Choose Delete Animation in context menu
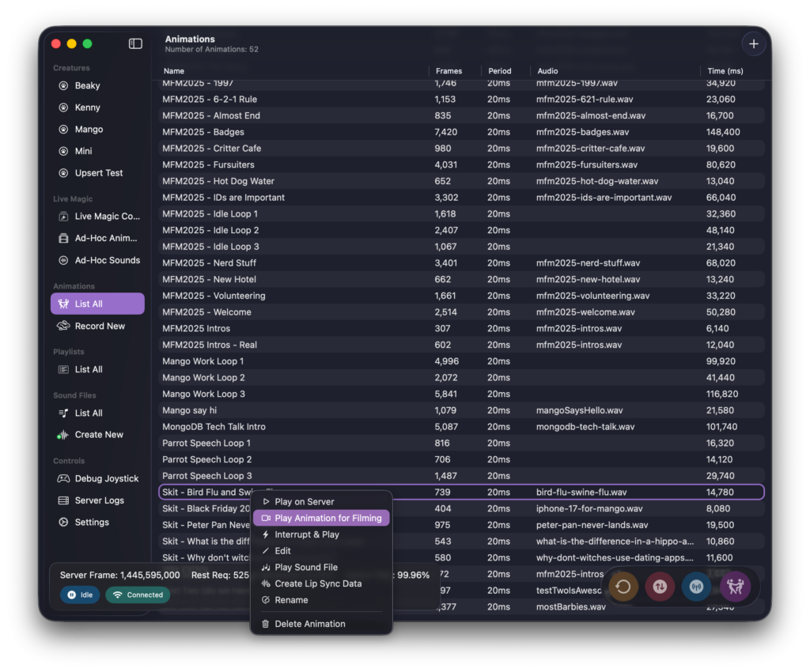This screenshot has height=672, width=810. click(309, 624)
